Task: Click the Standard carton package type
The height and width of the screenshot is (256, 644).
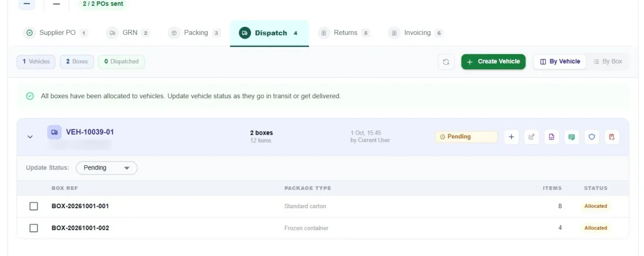Action: pos(305,206)
